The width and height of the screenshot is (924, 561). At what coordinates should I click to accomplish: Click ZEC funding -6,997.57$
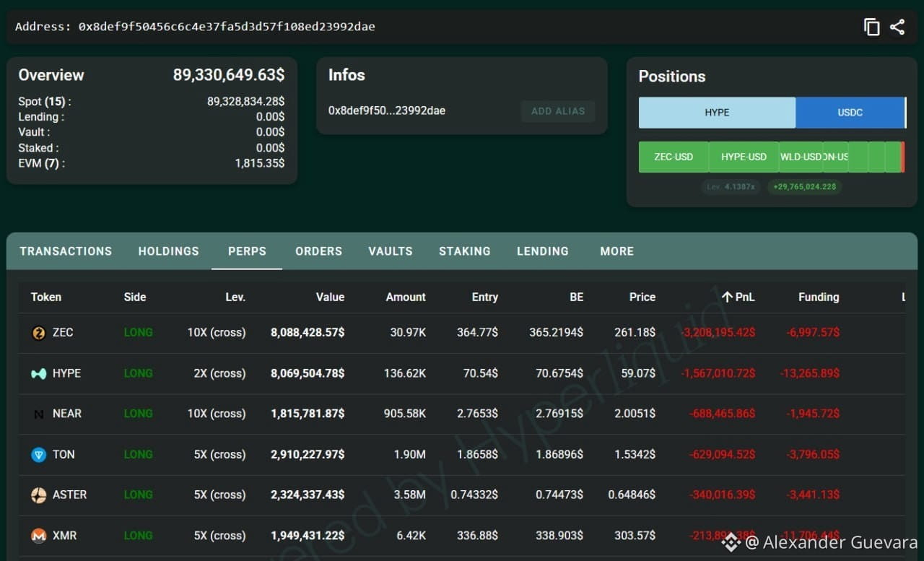(813, 333)
